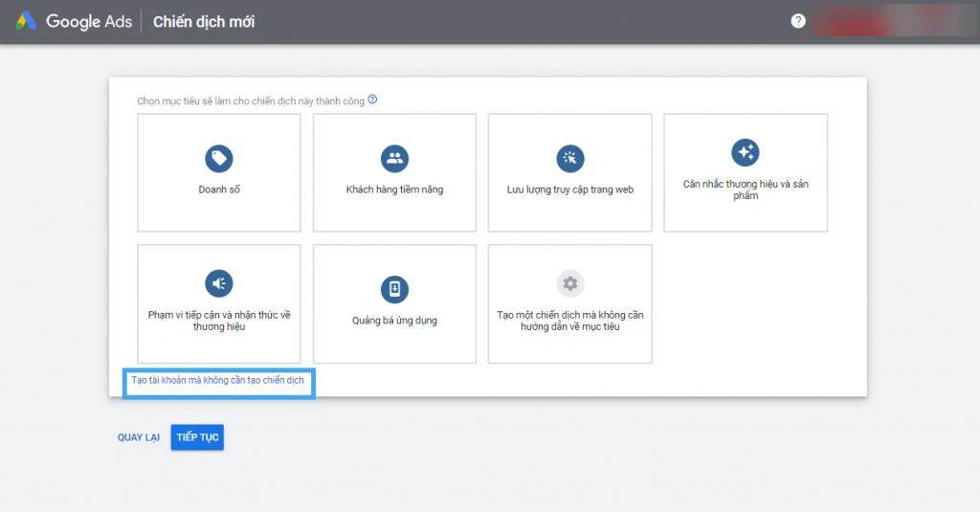Click the 'Khách hàng tiềm năng' label text

(x=394, y=189)
